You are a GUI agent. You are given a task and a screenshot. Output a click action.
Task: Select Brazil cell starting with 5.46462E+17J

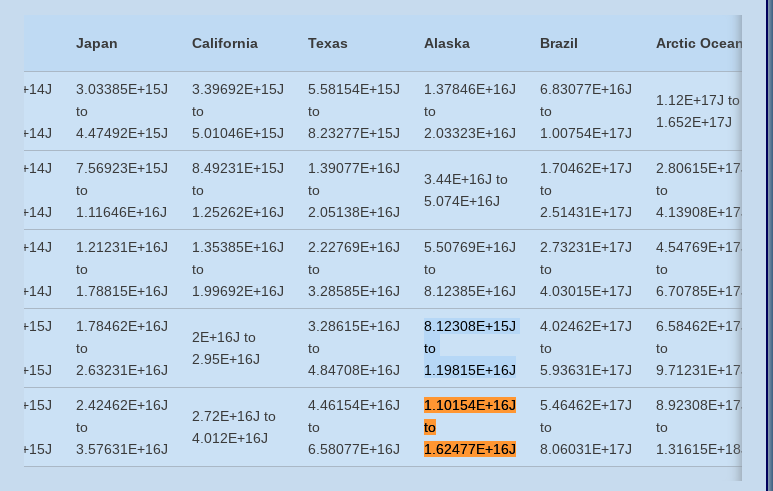click(586, 427)
